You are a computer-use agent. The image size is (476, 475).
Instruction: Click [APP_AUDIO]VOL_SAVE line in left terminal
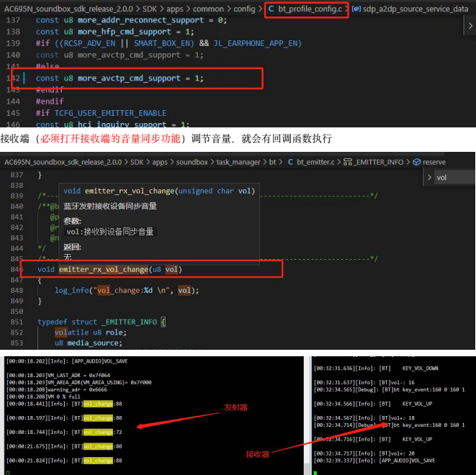click(67, 361)
